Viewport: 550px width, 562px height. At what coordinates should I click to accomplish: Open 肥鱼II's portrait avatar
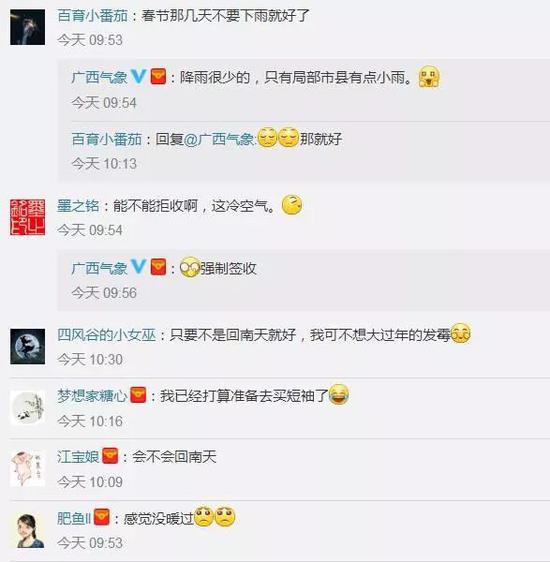tap(28, 530)
